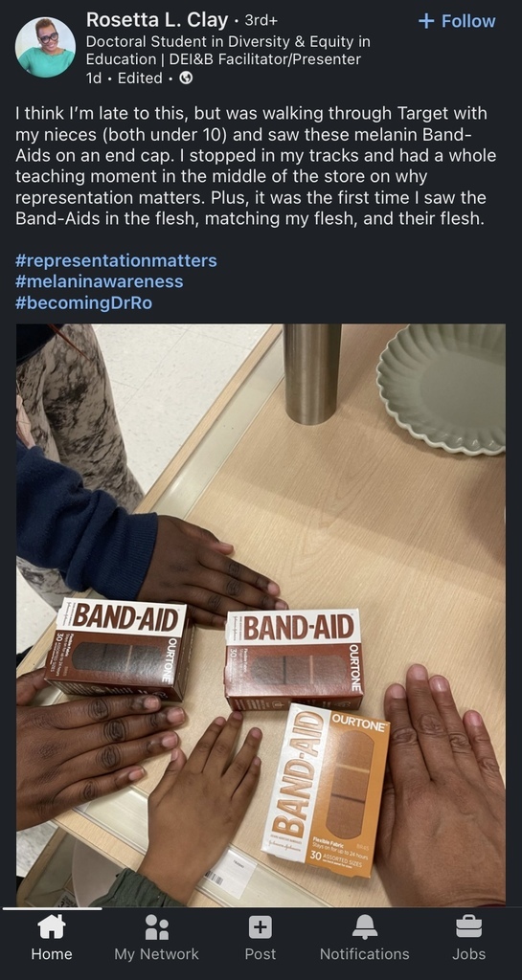Switch to the My Network tab label
Screen dimensions: 522x980
tap(156, 954)
